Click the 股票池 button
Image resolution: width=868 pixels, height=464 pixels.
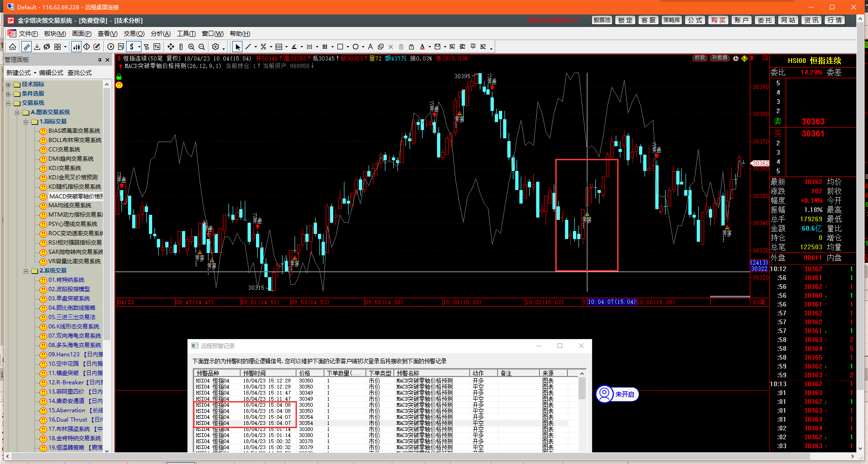(601, 20)
